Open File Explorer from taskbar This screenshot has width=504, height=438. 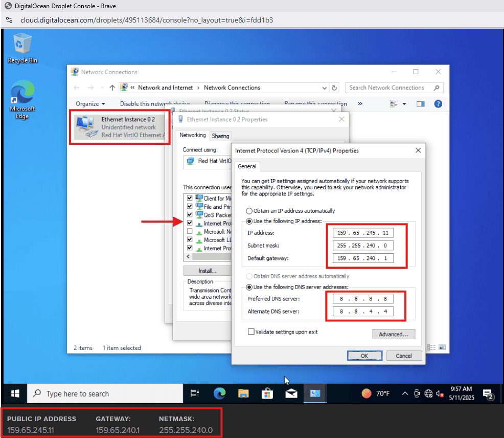pos(243,393)
